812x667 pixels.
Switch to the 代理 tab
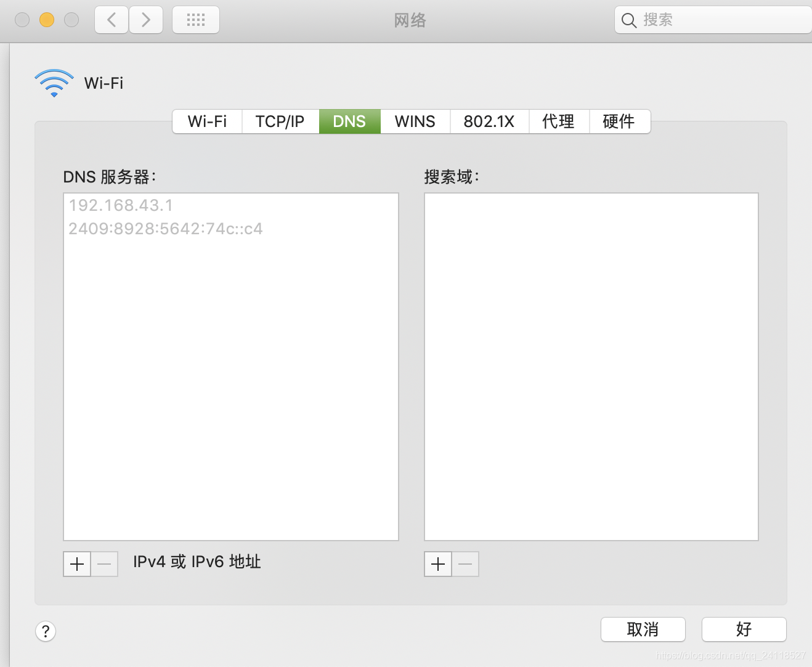click(559, 121)
